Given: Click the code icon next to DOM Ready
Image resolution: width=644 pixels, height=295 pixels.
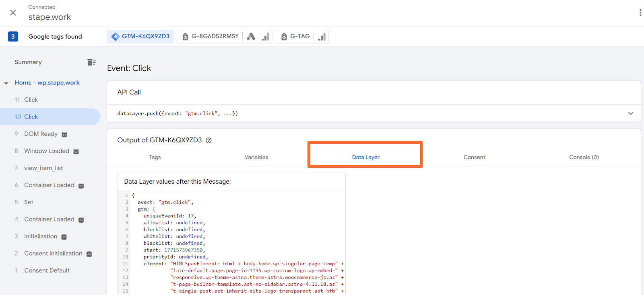Looking at the screenshot, I should (64, 135).
